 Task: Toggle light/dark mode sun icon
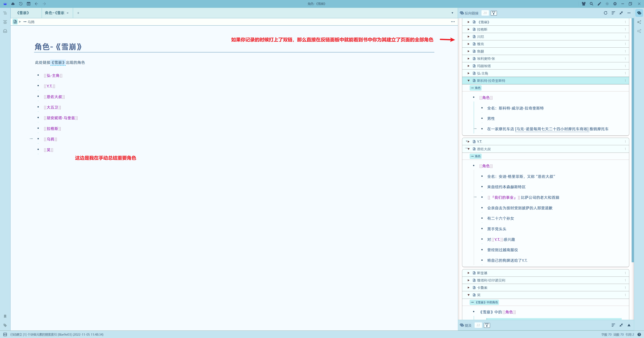point(607,4)
